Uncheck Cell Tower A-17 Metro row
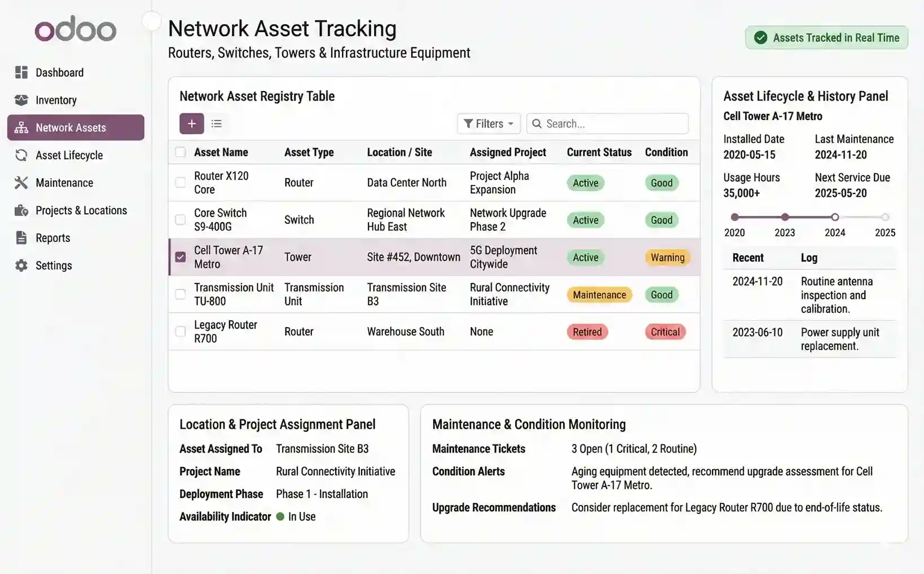The image size is (924, 574). 180,257
